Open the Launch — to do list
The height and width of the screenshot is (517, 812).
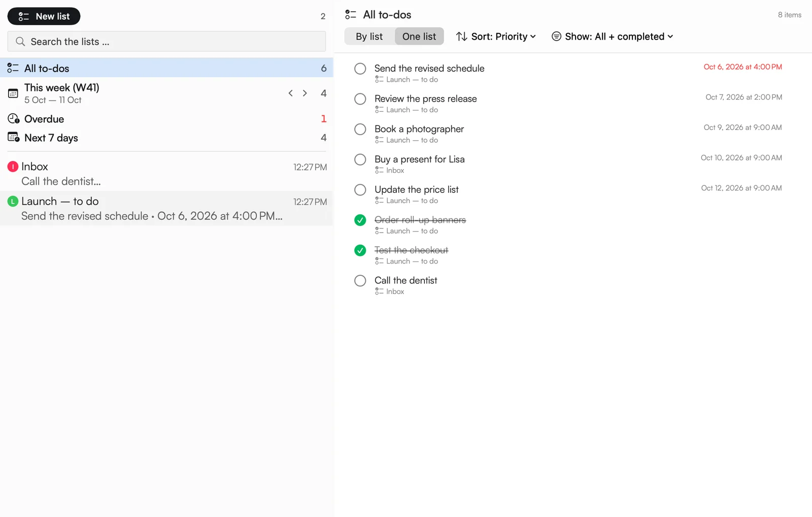click(x=166, y=208)
